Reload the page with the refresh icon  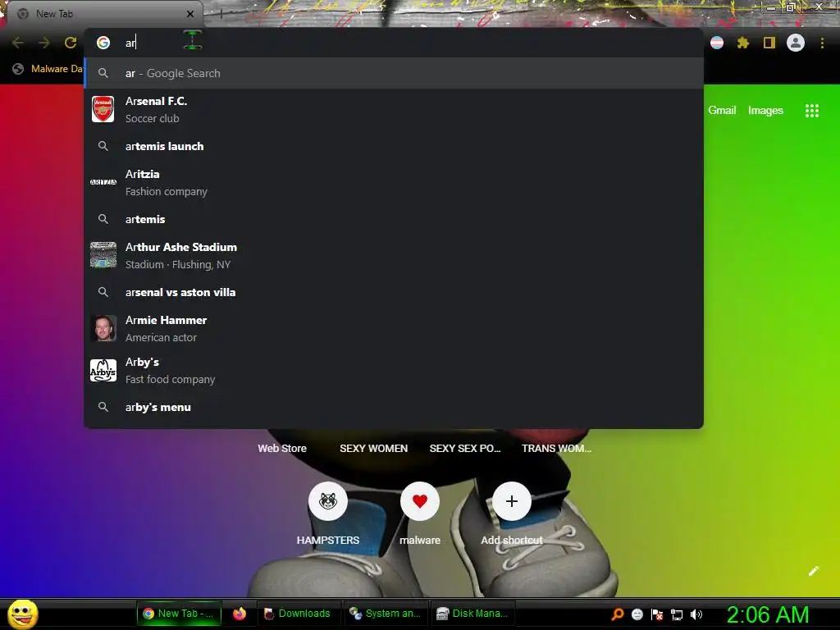pos(71,43)
